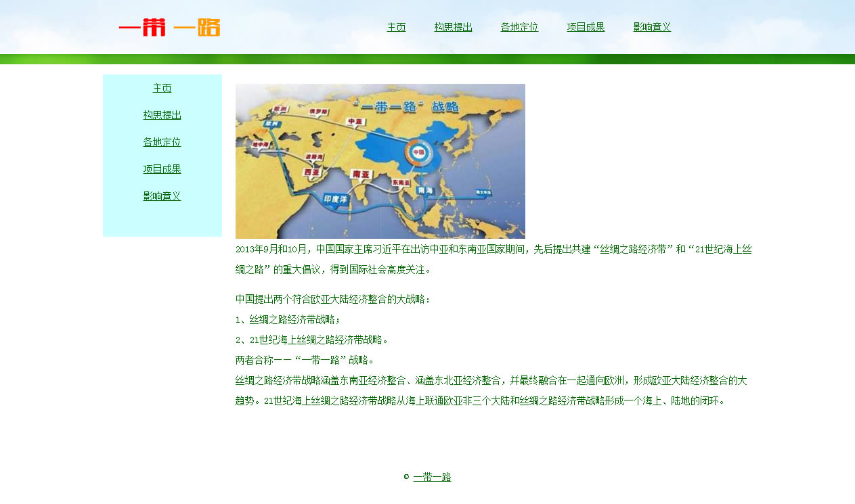Open 各地定位 from the left sidebar
The height and width of the screenshot is (504, 855).
coord(162,143)
